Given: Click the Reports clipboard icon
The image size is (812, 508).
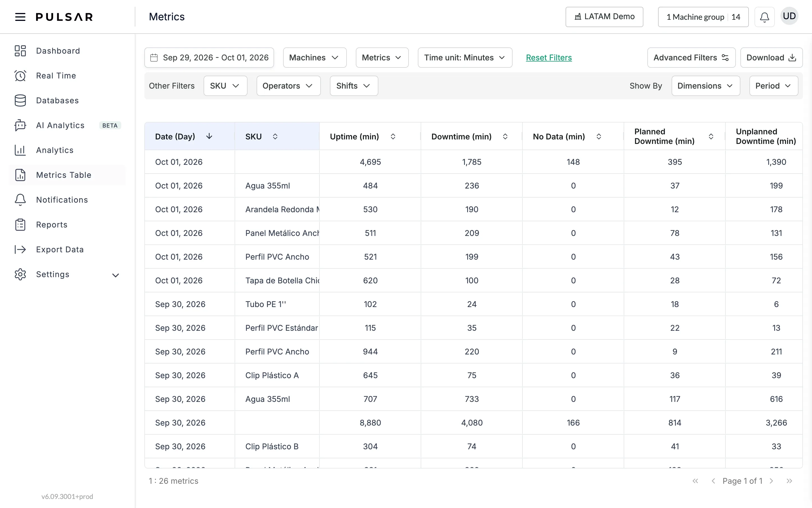Looking at the screenshot, I should click(20, 225).
